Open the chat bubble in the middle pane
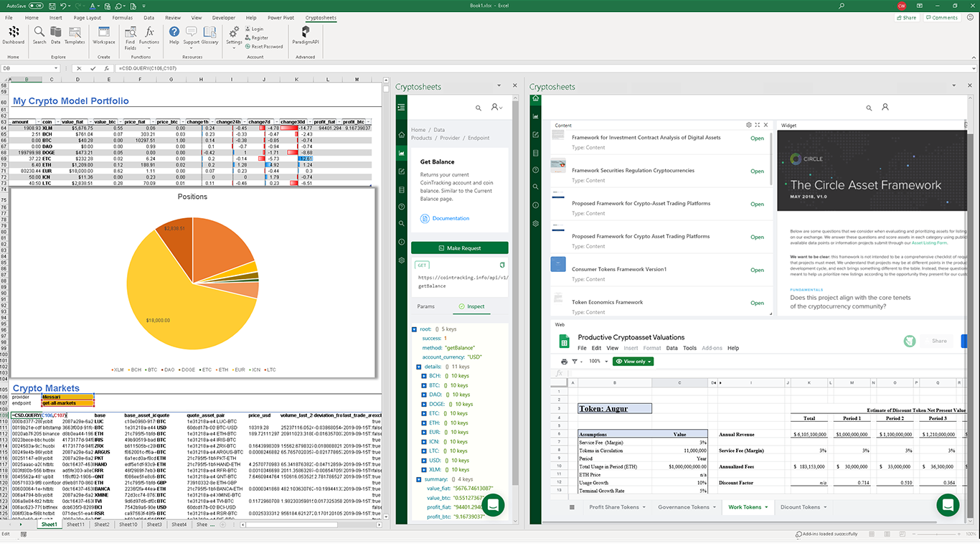 (x=493, y=505)
